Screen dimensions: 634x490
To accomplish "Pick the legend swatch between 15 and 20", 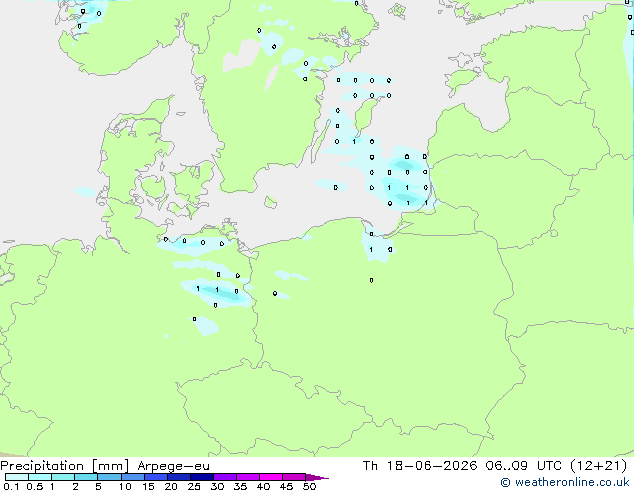I will [x=156, y=477].
